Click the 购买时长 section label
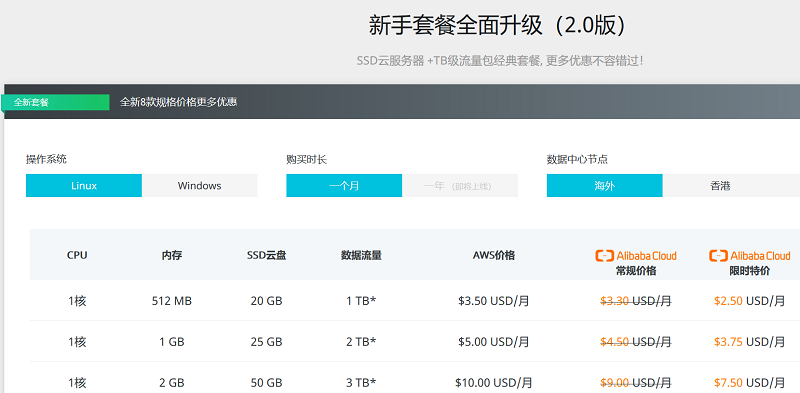Screen dimensions: 800x393 click(x=307, y=159)
